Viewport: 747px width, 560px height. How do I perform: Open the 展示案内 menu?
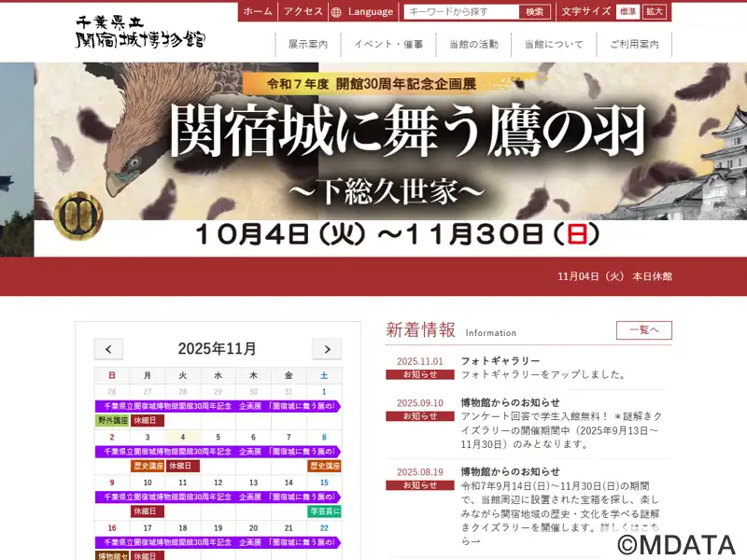pyautogui.click(x=308, y=44)
